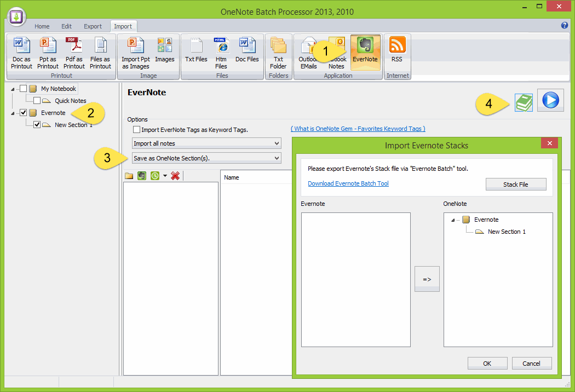Select Ppt as Printout tool
This screenshot has width=575, height=392.
coord(48,53)
